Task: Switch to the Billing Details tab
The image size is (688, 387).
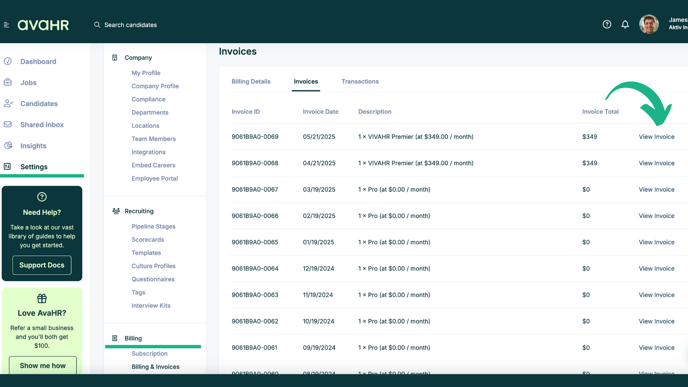Action: click(x=251, y=81)
